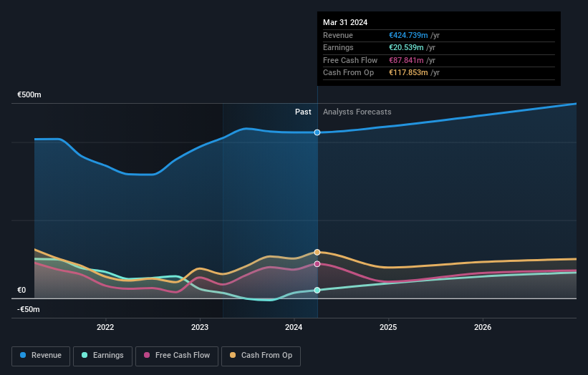The width and height of the screenshot is (588, 375).
Task: Select the Cash From Op orange data point marker
Action: 317,252
